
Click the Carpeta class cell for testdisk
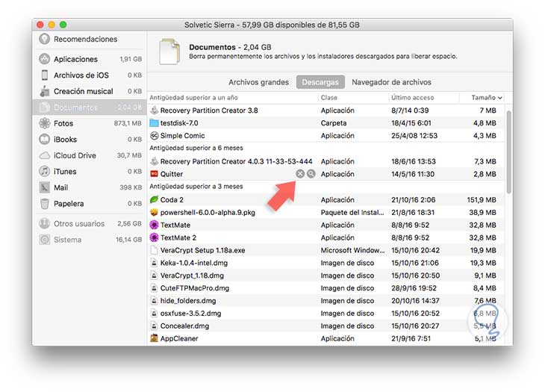coord(333,123)
